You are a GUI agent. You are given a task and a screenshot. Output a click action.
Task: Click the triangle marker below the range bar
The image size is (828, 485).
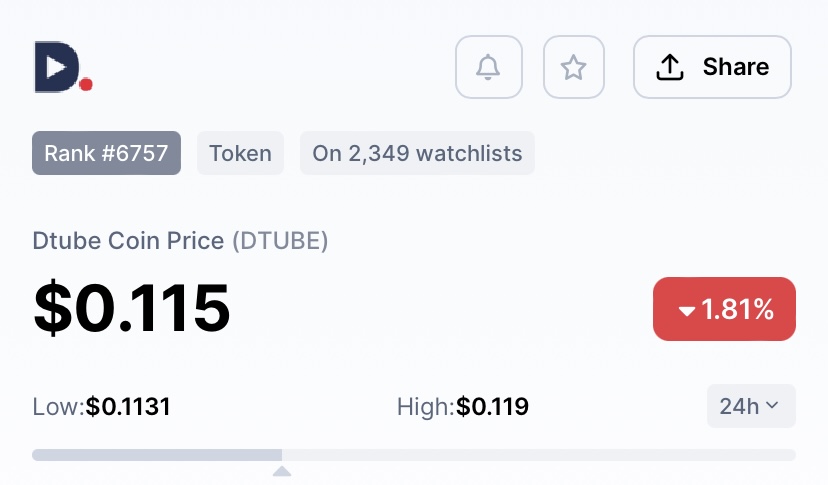[x=282, y=471]
